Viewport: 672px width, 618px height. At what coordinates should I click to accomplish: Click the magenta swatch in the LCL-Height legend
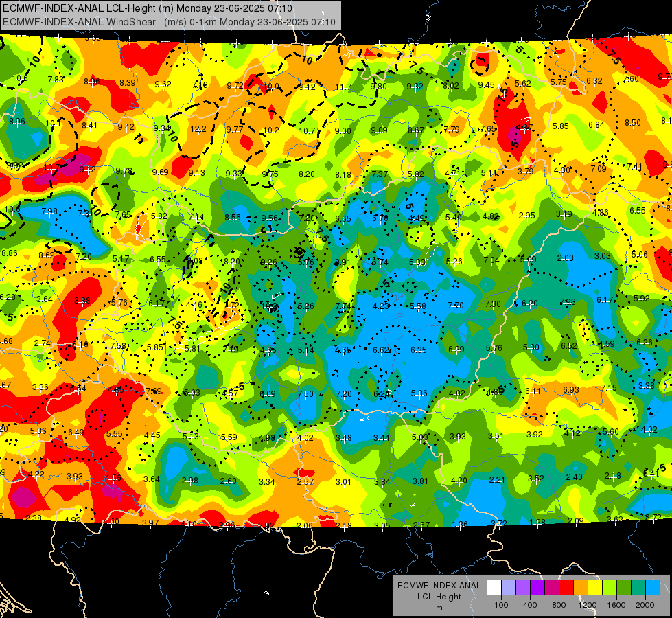coord(552,588)
